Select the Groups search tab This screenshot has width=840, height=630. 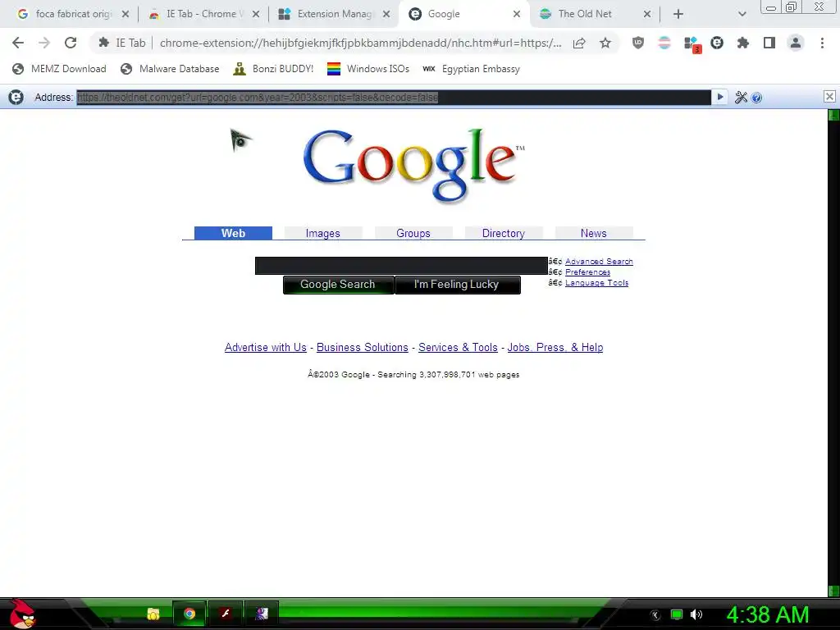point(413,233)
